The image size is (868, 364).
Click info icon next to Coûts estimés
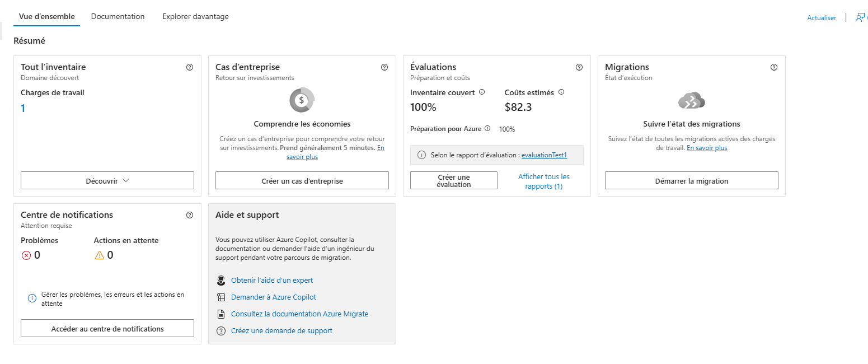click(561, 92)
